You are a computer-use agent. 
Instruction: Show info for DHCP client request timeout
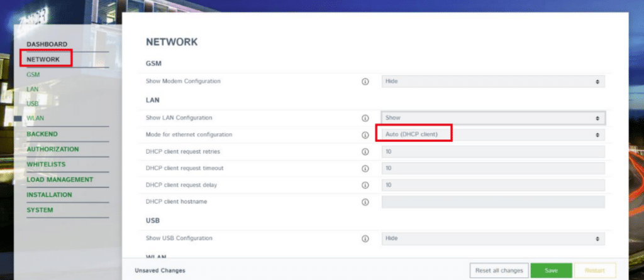[x=365, y=168]
